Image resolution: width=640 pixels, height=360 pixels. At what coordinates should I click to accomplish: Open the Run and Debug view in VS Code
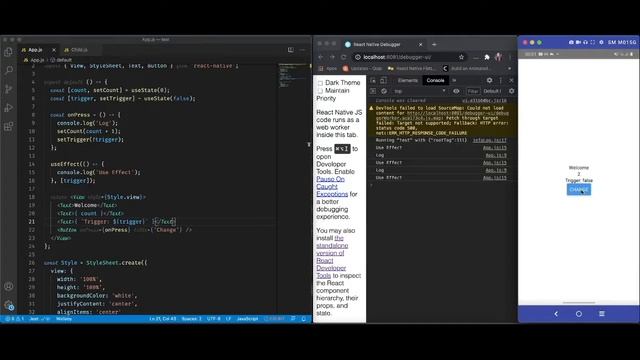[x=8, y=108]
